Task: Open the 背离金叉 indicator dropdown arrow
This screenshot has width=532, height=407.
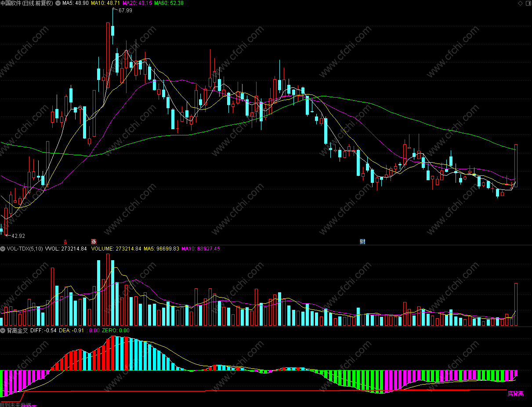Action: click(3, 331)
